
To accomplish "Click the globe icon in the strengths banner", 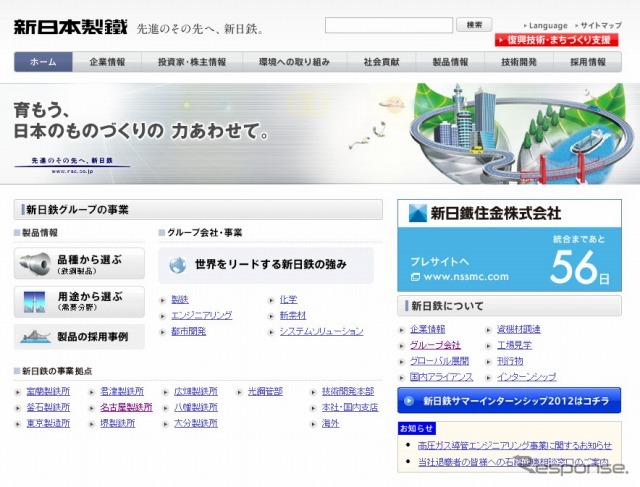I will coord(178,265).
